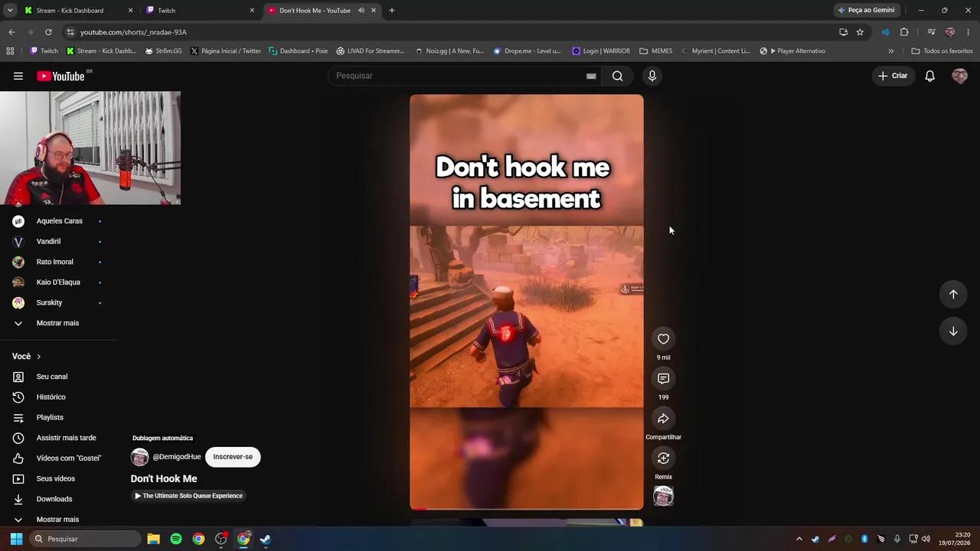Click the magnifier search button

pos(617,76)
